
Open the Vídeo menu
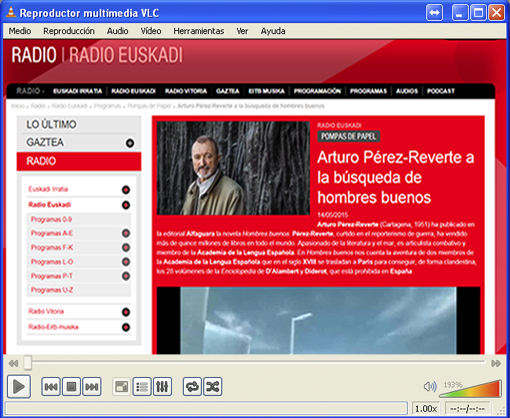[x=151, y=31]
